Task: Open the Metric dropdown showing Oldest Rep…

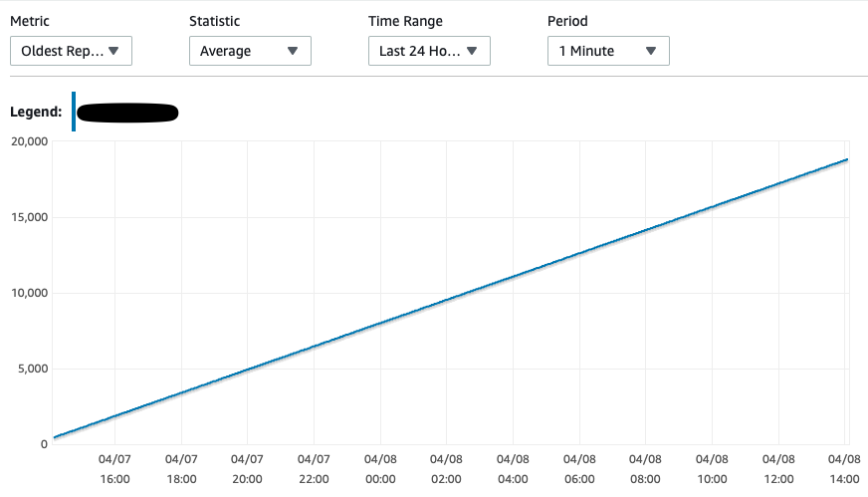Action: tap(71, 51)
